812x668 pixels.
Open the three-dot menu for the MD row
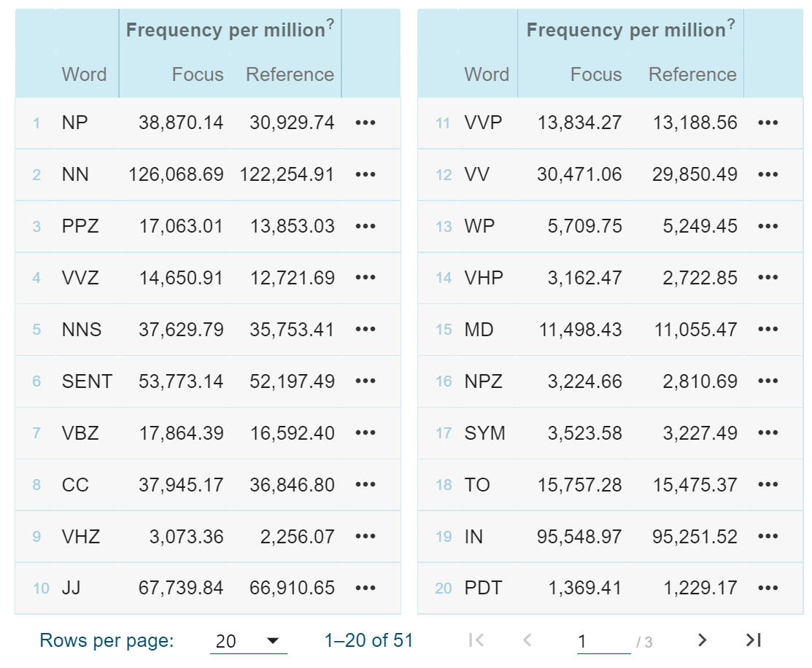(768, 330)
